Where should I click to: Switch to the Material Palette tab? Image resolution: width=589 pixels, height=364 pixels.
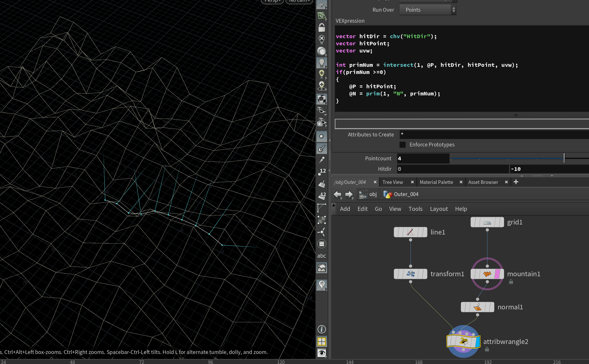tap(436, 182)
